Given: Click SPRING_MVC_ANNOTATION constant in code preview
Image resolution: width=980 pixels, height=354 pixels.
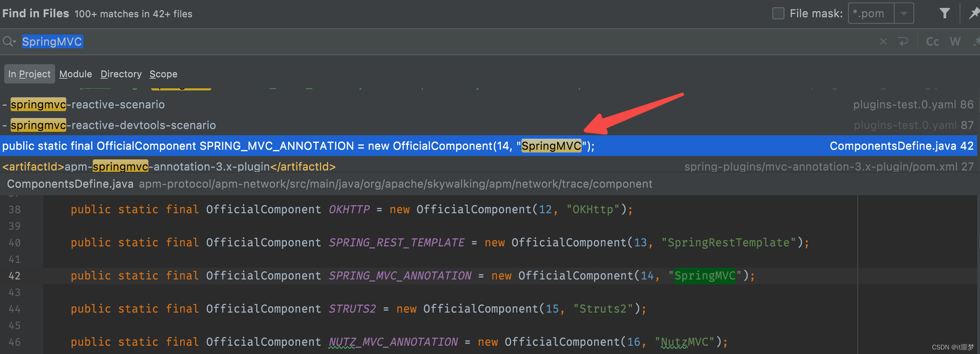Looking at the screenshot, I should pyautogui.click(x=400, y=276).
